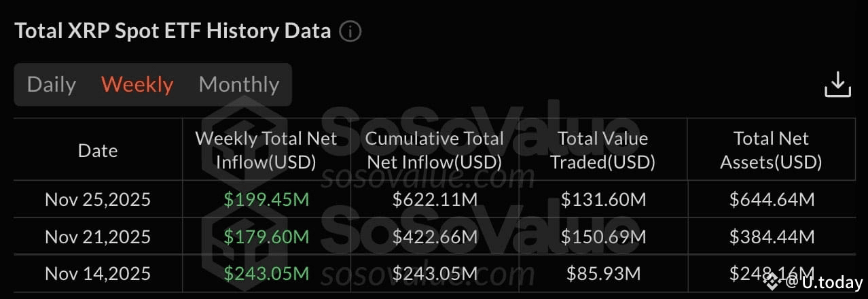Switch to the Daily tab
The height and width of the screenshot is (299, 868).
tap(52, 84)
